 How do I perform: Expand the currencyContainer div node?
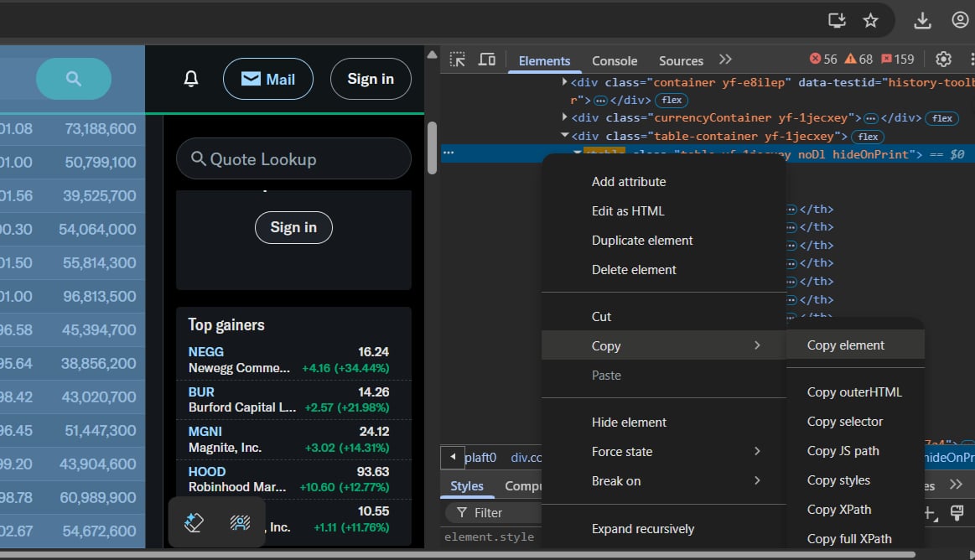[564, 118]
